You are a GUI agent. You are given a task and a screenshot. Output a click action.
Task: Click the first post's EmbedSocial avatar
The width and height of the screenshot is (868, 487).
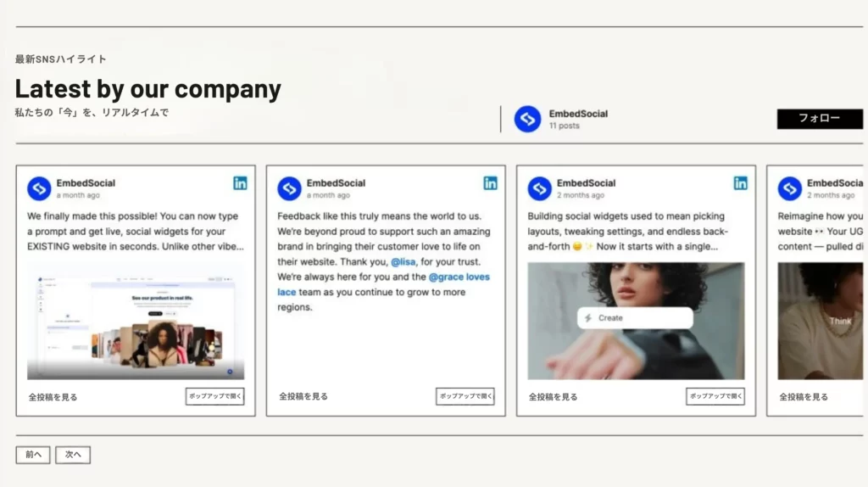pos(39,188)
